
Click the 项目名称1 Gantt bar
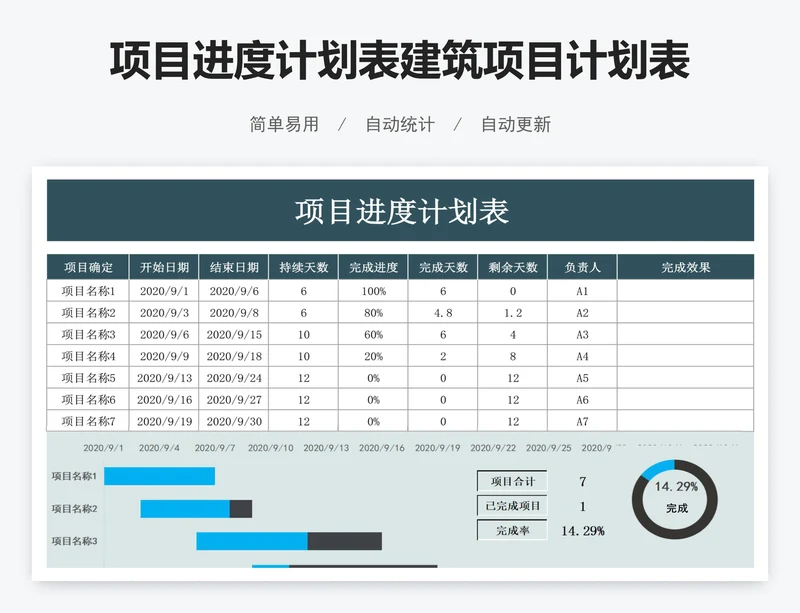click(x=160, y=476)
